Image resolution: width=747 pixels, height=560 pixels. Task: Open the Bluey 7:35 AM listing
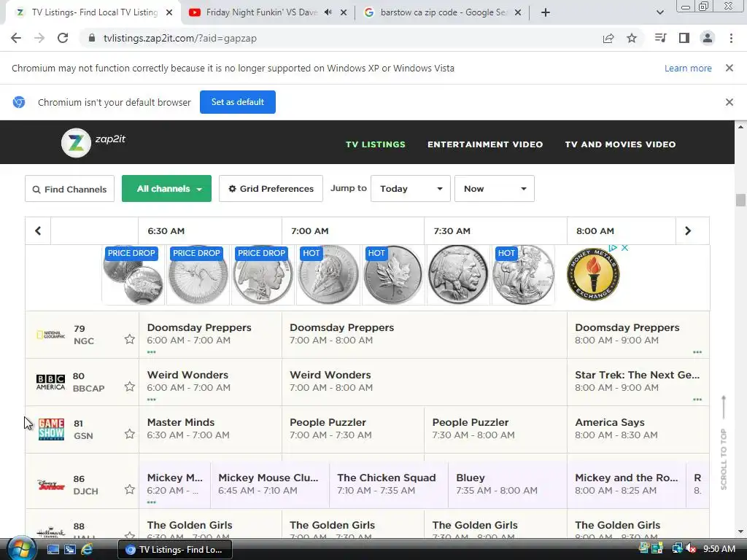[508, 484]
